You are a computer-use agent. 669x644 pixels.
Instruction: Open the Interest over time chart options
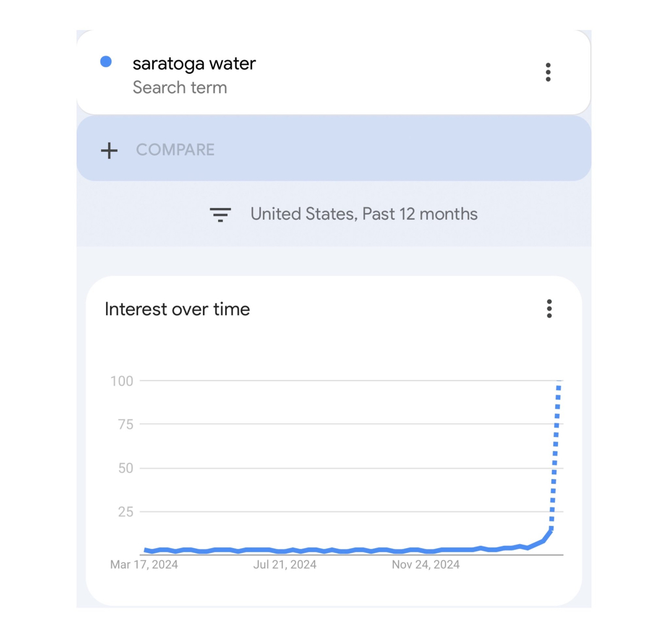click(x=549, y=308)
